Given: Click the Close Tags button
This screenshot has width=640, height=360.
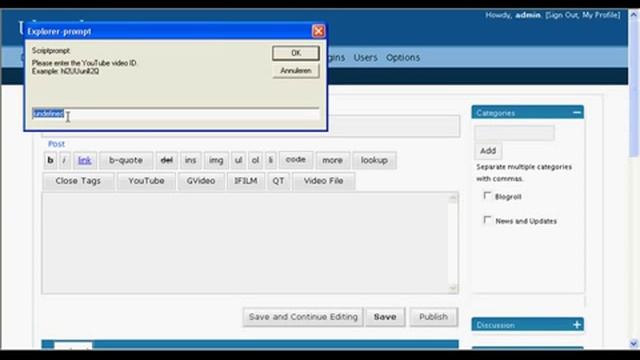Looking at the screenshot, I should click(78, 181).
